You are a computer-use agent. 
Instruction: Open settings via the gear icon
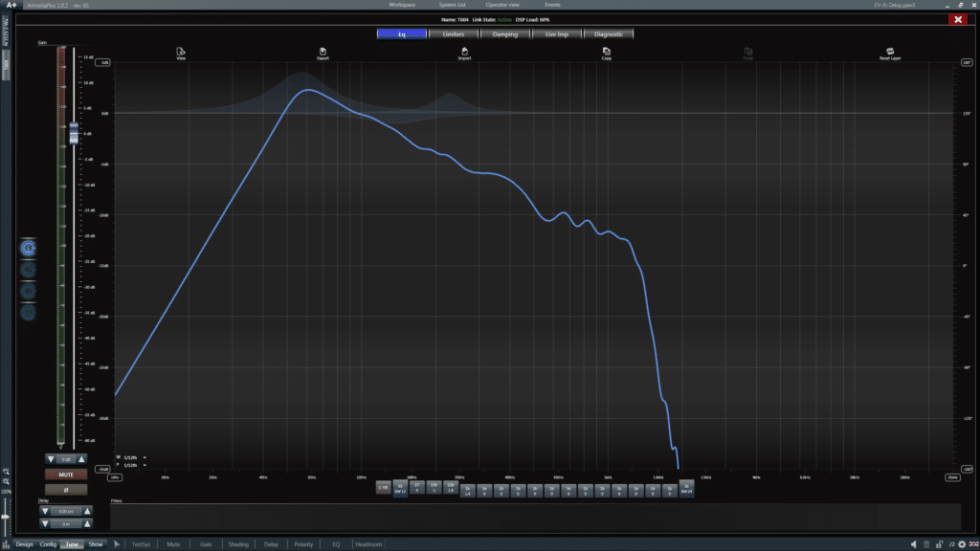(x=961, y=544)
